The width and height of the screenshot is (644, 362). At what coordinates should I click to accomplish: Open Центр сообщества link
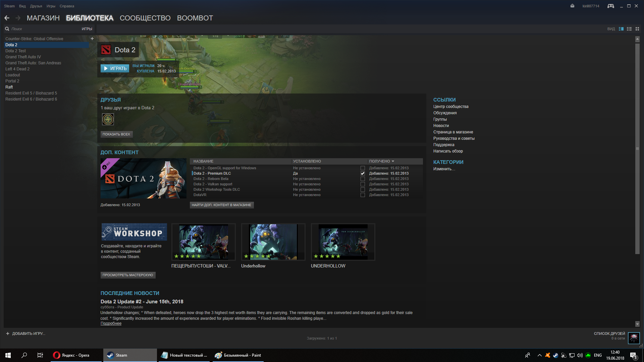coord(451,107)
